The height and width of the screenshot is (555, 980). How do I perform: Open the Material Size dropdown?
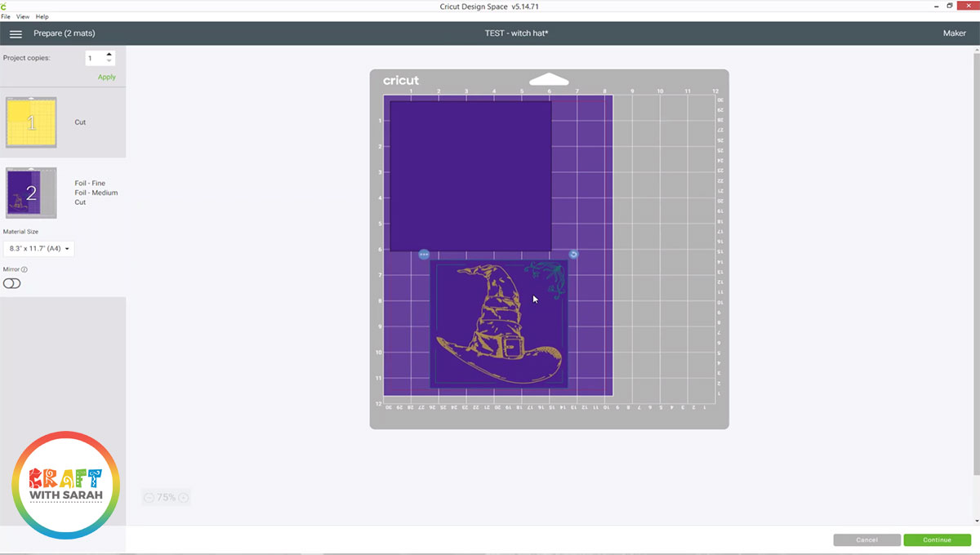tap(38, 248)
